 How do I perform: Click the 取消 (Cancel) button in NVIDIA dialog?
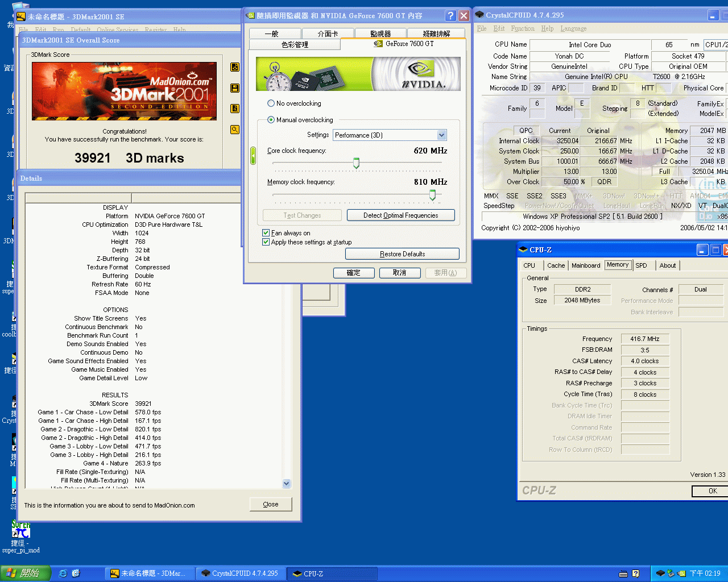pyautogui.click(x=400, y=273)
